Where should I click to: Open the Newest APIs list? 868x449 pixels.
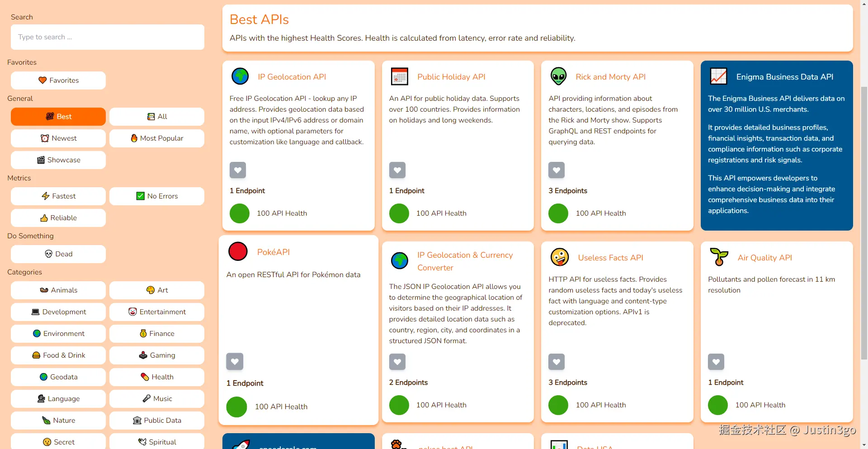click(58, 138)
